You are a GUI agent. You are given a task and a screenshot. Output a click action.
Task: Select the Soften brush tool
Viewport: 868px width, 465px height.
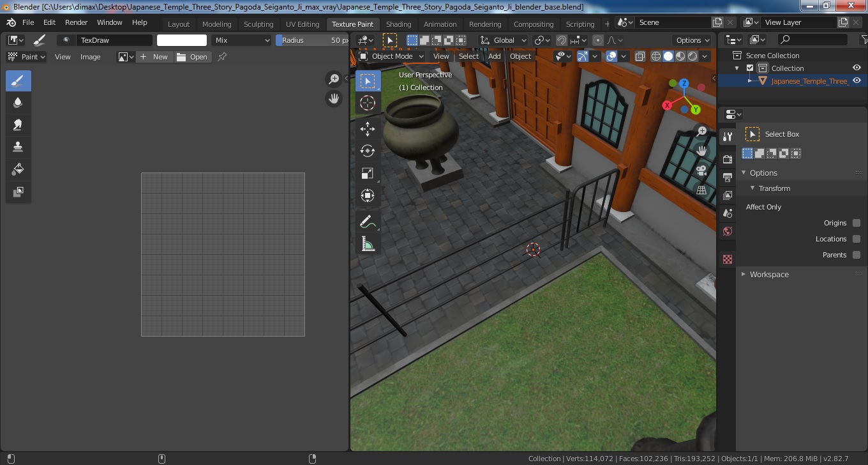click(19, 102)
